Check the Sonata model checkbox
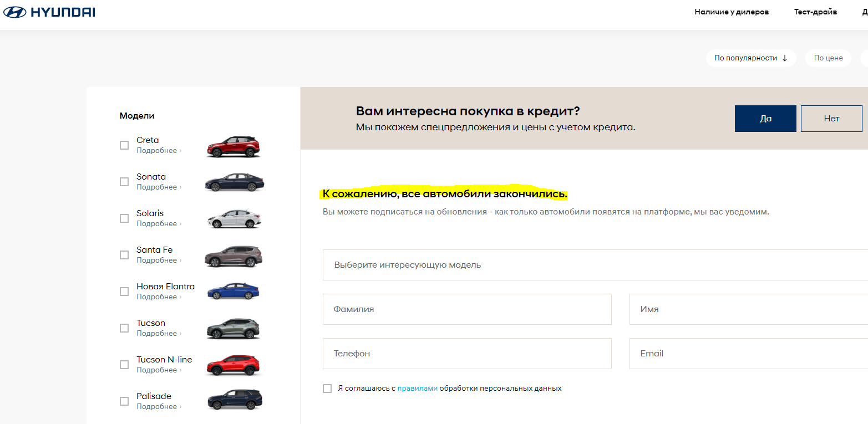The width and height of the screenshot is (868, 424). [x=124, y=182]
